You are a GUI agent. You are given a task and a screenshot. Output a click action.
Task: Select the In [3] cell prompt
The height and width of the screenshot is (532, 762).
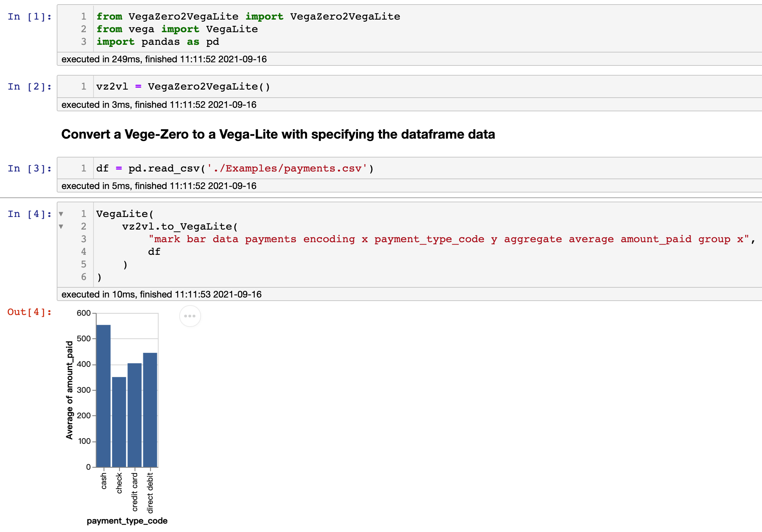(x=29, y=168)
